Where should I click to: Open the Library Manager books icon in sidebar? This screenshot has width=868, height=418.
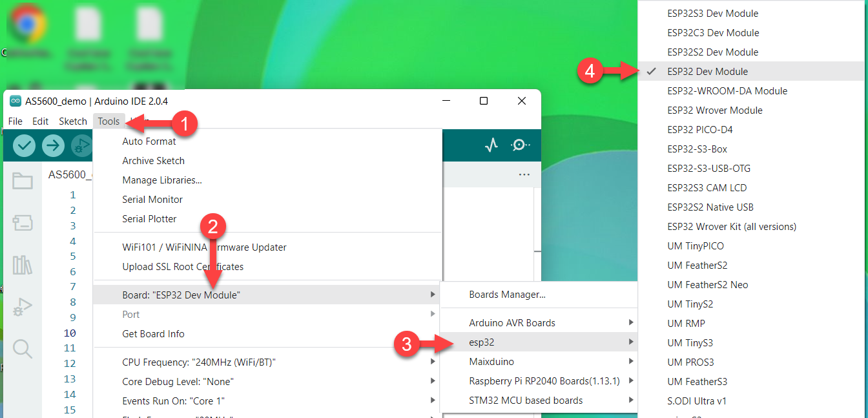(23, 265)
